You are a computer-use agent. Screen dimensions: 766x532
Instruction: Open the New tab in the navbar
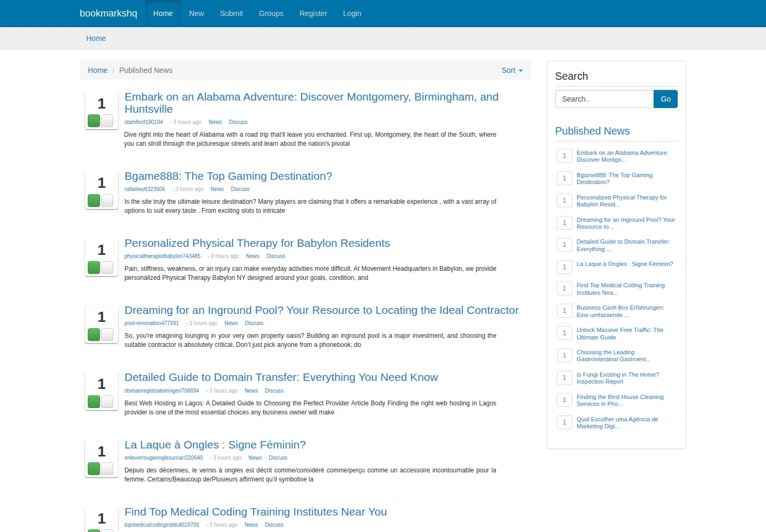click(x=196, y=13)
